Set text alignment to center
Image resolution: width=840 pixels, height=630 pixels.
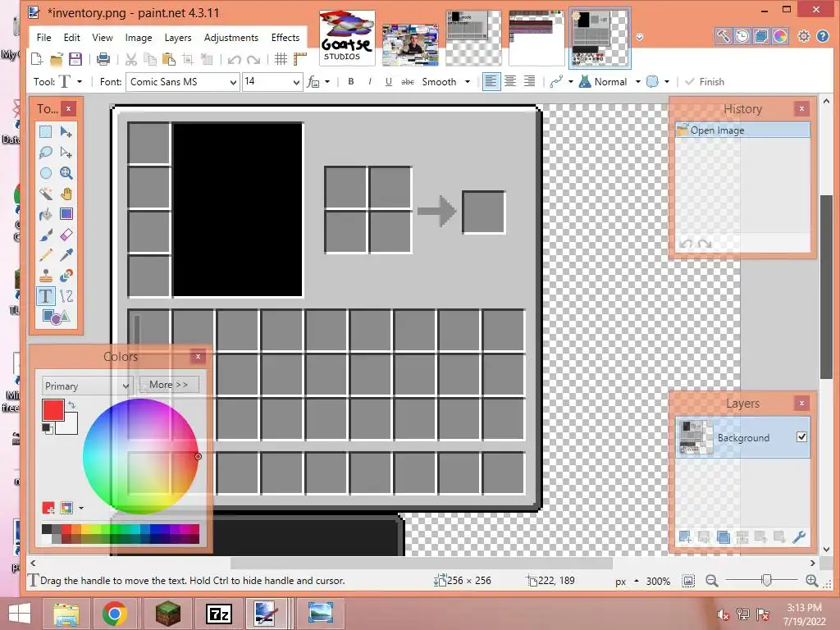pos(510,81)
